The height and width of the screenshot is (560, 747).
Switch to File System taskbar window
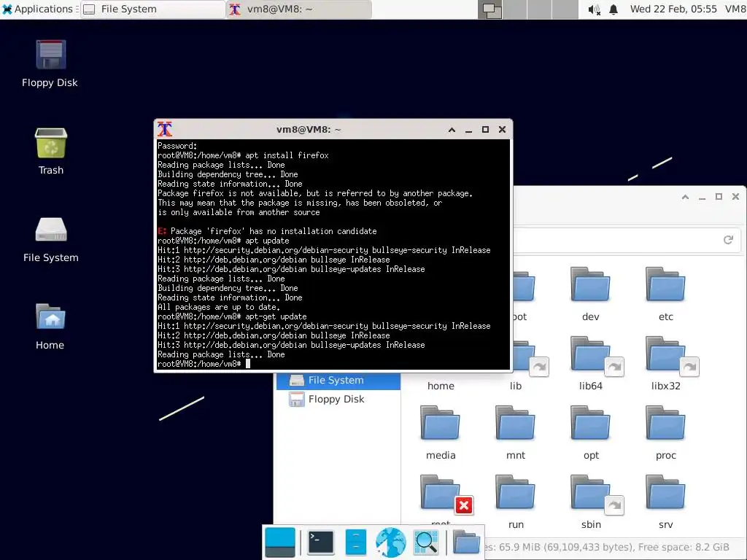pyautogui.click(x=152, y=9)
